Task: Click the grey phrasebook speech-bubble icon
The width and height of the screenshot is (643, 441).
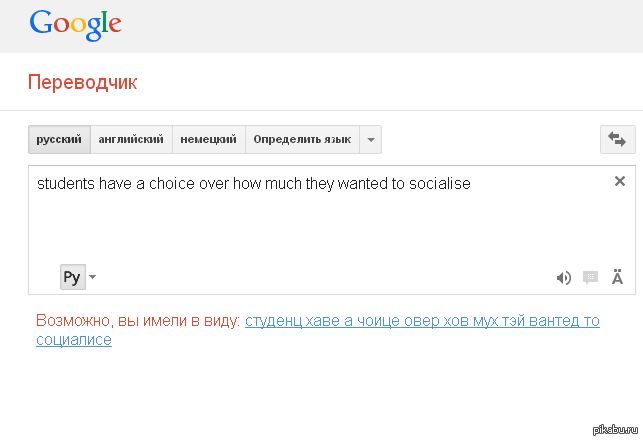Action: pos(590,278)
